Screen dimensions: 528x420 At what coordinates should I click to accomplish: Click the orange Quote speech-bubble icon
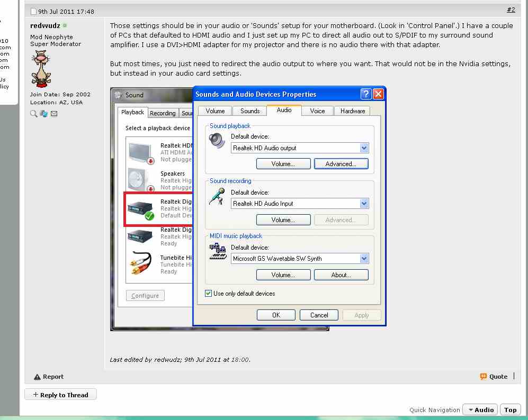tap(483, 377)
